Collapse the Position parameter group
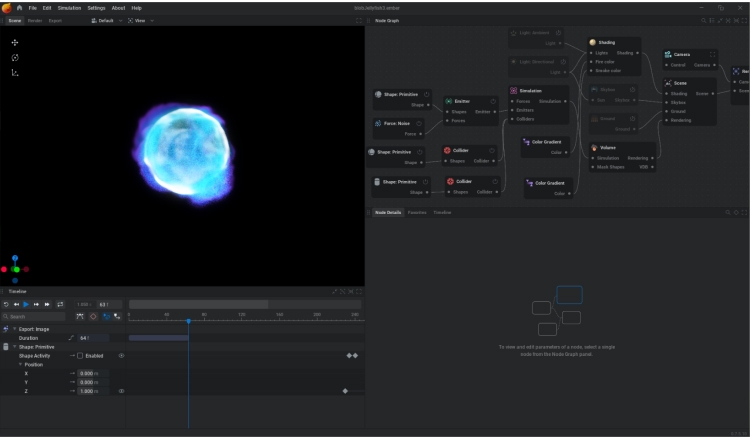 20,364
